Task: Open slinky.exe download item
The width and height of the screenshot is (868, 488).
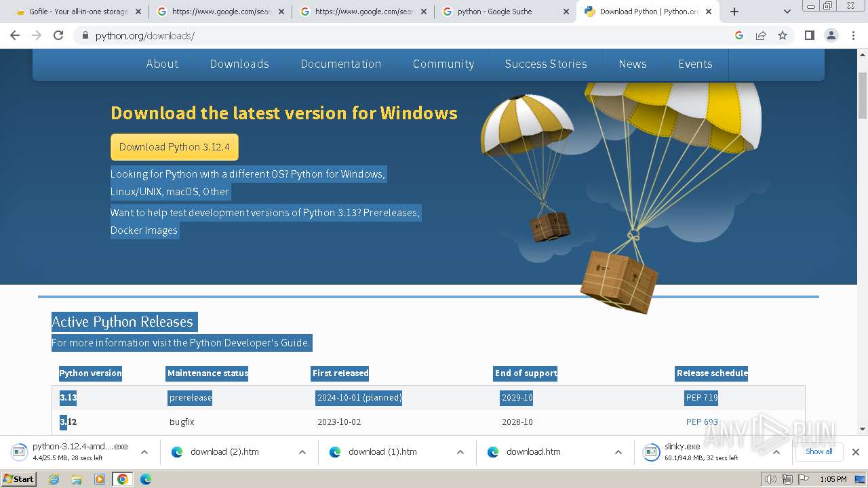Action: [x=703, y=452]
